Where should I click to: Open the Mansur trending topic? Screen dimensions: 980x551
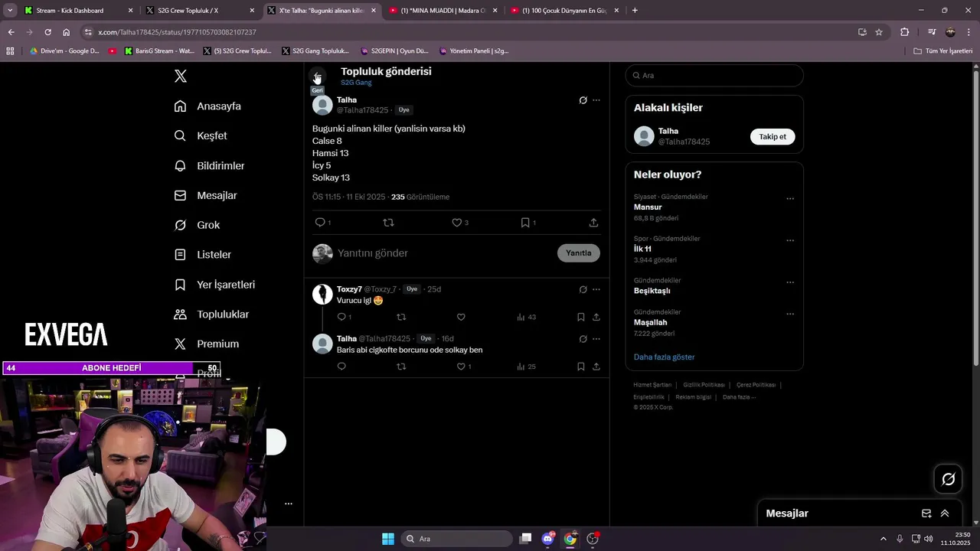pyautogui.click(x=648, y=207)
